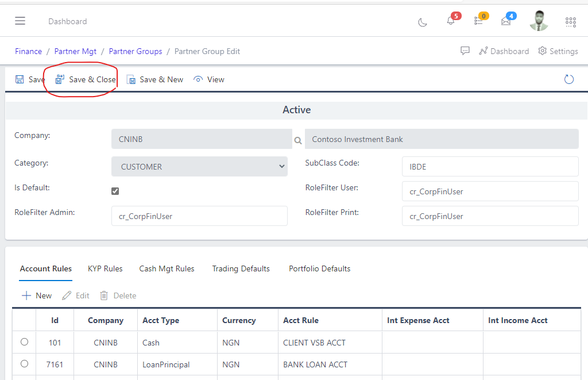
Task: Open the notifications bell showing 5 alerts
Action: pos(452,21)
